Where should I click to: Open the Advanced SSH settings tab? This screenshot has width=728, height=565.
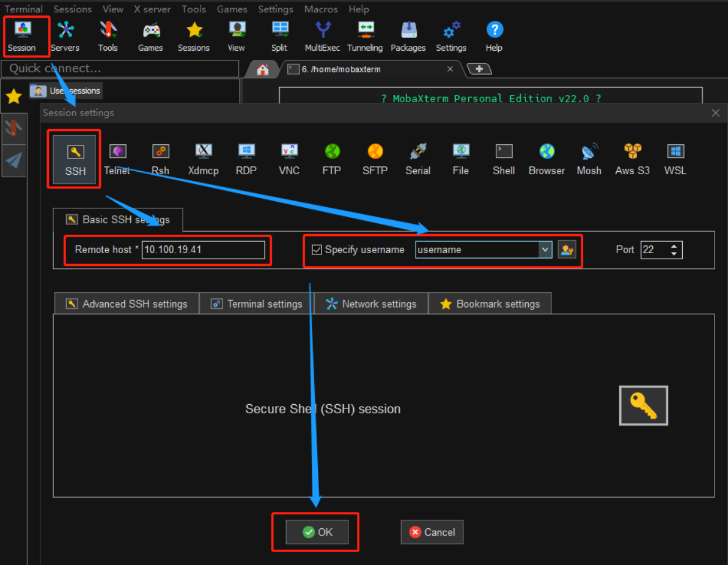click(x=127, y=304)
